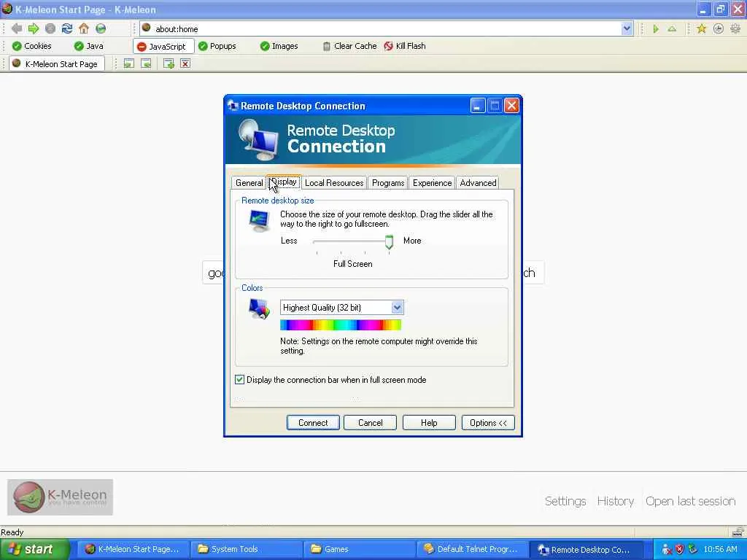Click the K-Meleon logo at page bottom
The width and height of the screenshot is (747, 560).
[x=60, y=497]
